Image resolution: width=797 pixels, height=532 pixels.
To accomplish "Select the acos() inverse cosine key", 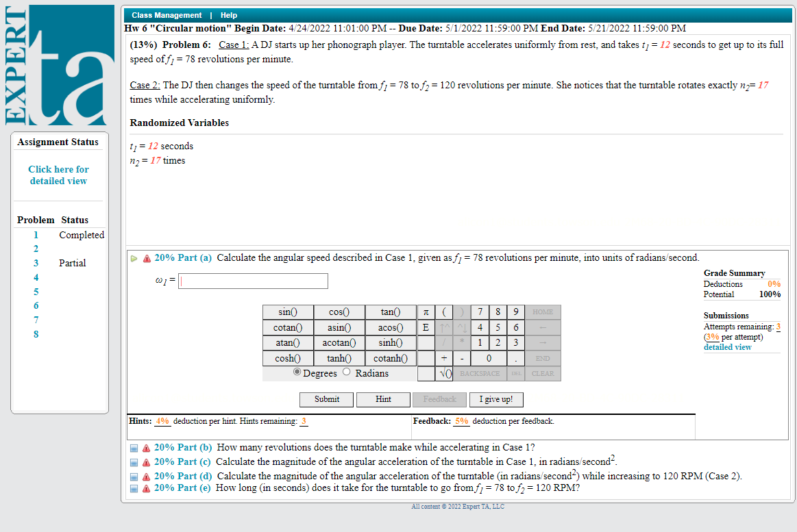I will [390, 327].
